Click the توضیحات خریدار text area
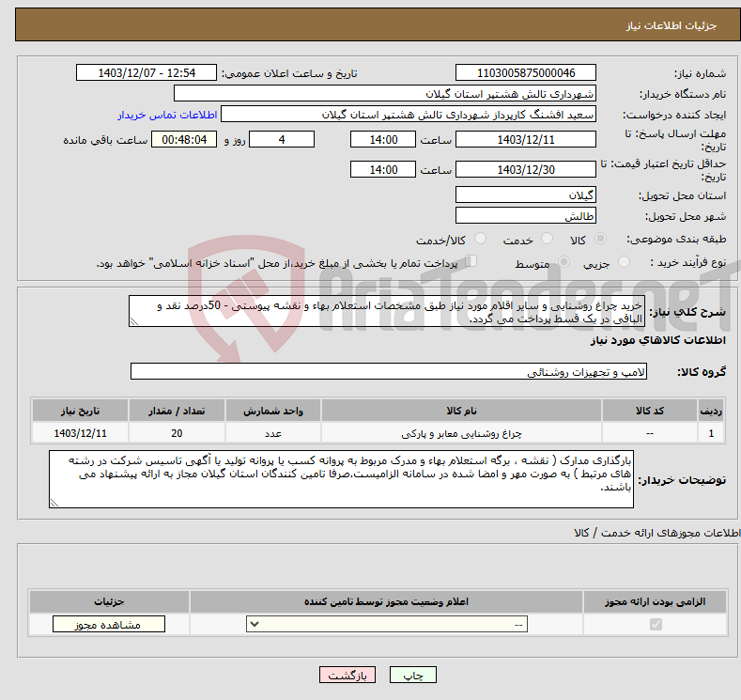741x700 pixels. (x=342, y=479)
